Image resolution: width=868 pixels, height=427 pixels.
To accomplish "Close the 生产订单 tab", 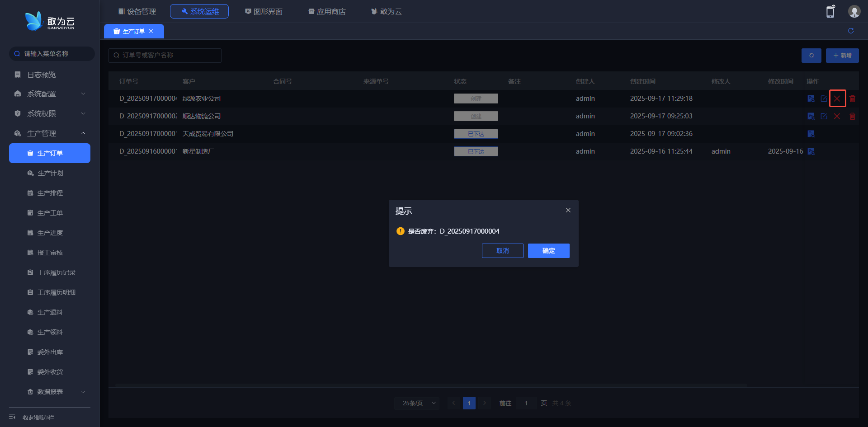I will pos(151,31).
